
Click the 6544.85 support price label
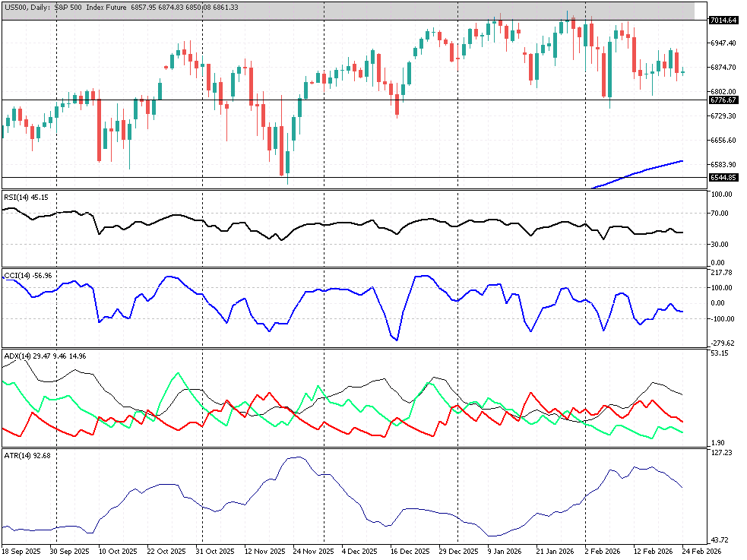[x=723, y=177]
